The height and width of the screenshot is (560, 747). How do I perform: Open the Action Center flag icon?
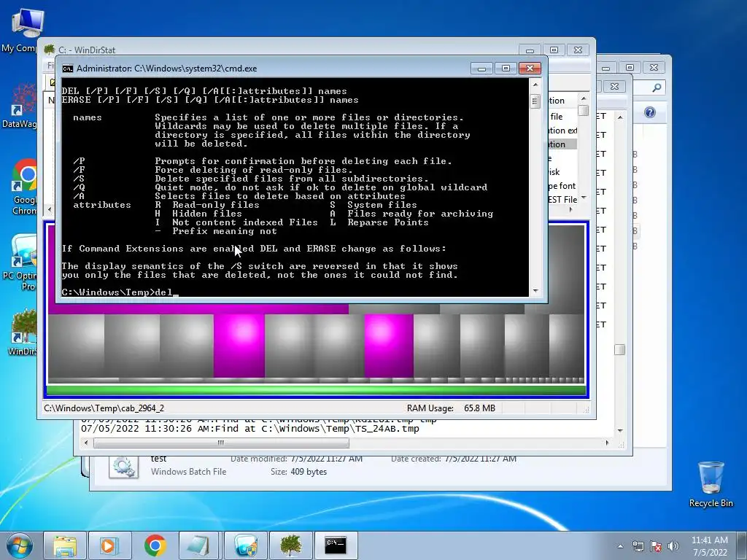656,546
